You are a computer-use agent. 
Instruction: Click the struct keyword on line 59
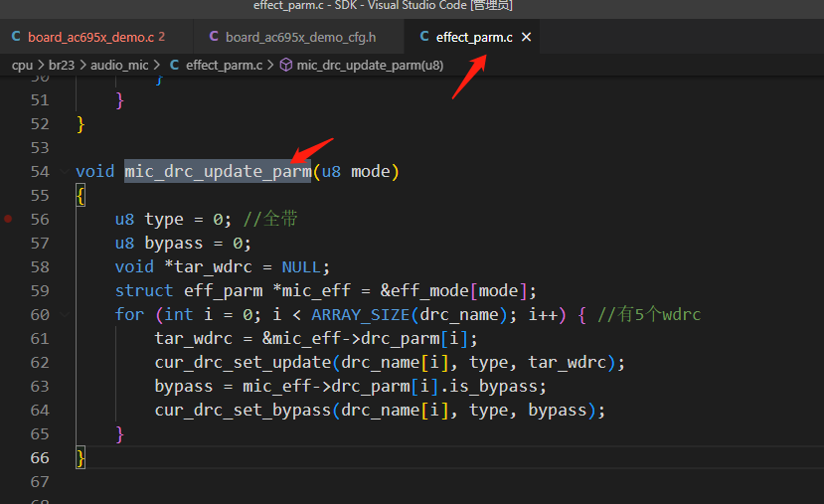click(144, 290)
